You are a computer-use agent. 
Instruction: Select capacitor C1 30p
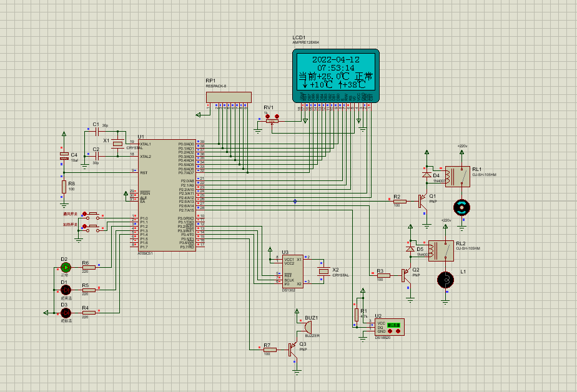pos(97,131)
